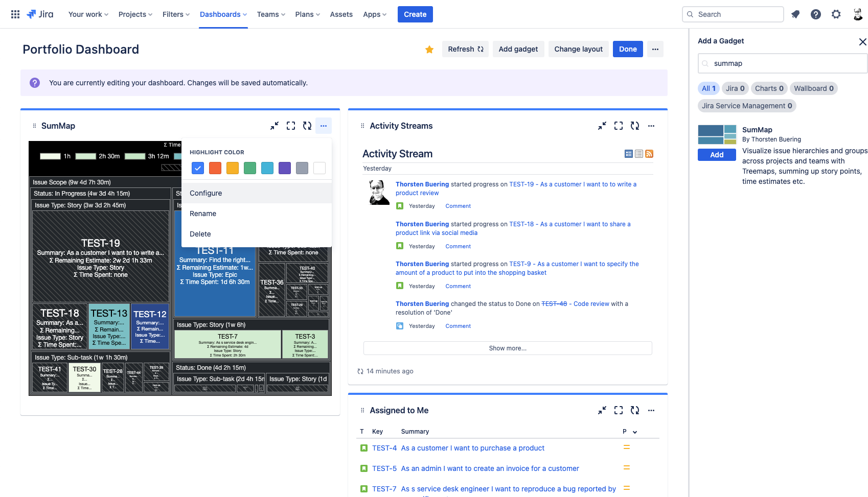This screenshot has height=497, width=868.
Task: Maximize the SumMap gadget
Action: [x=291, y=126]
